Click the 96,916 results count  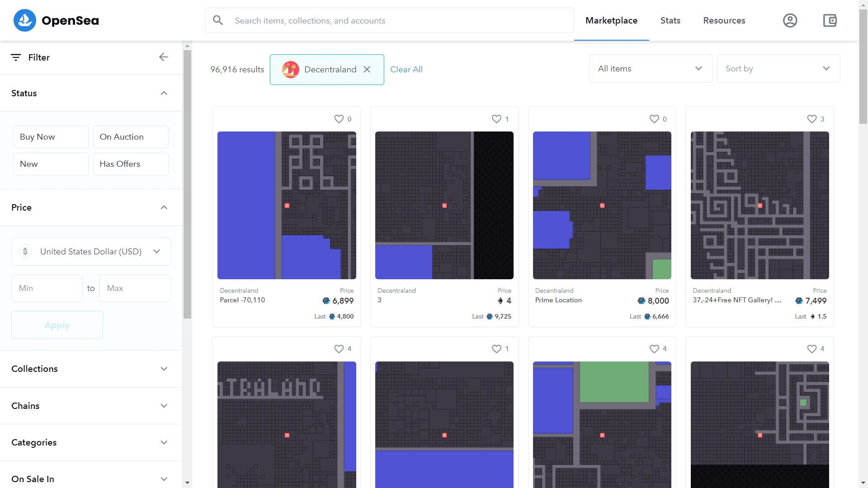coord(237,69)
